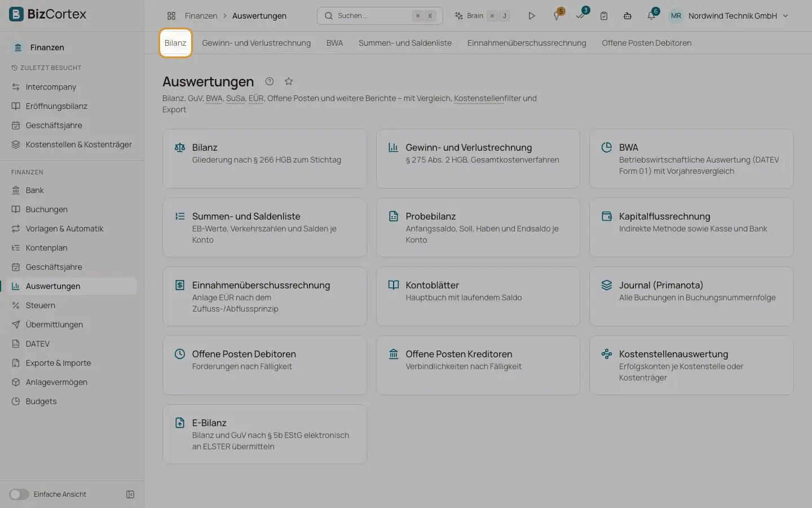Click the pie chart icon on BWA card
Screen dimensions: 812x508
607,147
